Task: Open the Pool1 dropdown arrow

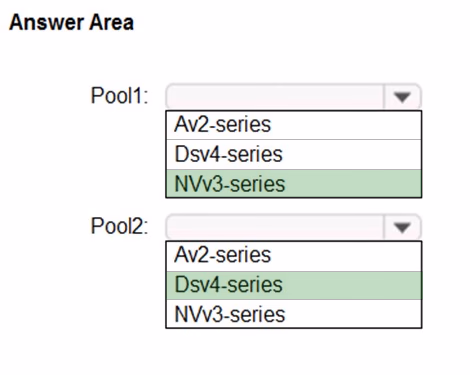Action: click(x=402, y=97)
